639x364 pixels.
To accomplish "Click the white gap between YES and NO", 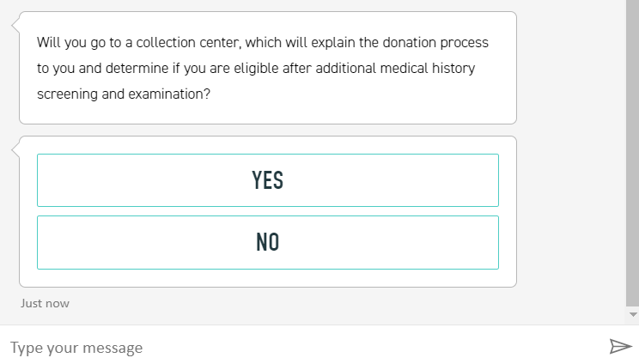I will pos(267,211).
